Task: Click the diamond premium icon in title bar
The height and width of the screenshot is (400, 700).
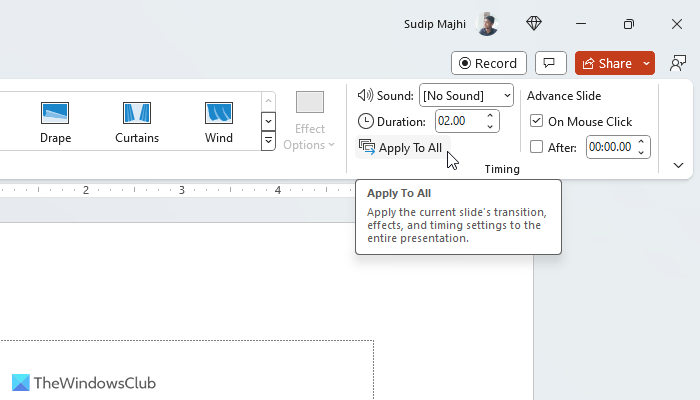Action: point(534,23)
